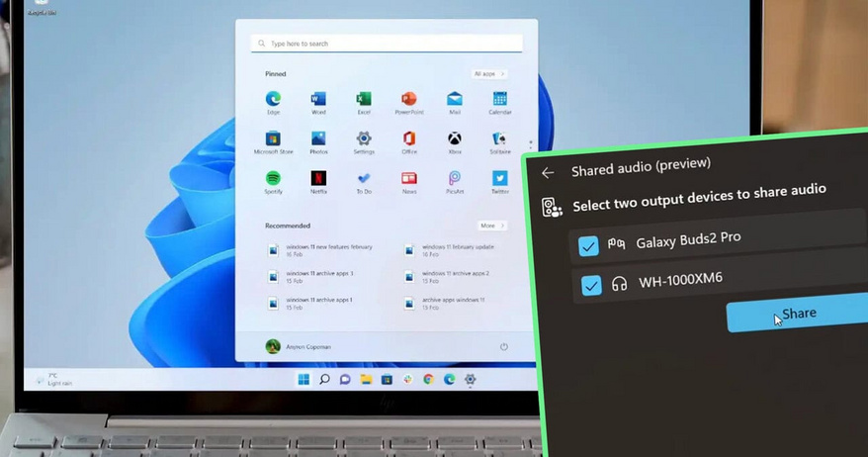
Task: Open Spotify from the pinned apps
Action: point(273,179)
